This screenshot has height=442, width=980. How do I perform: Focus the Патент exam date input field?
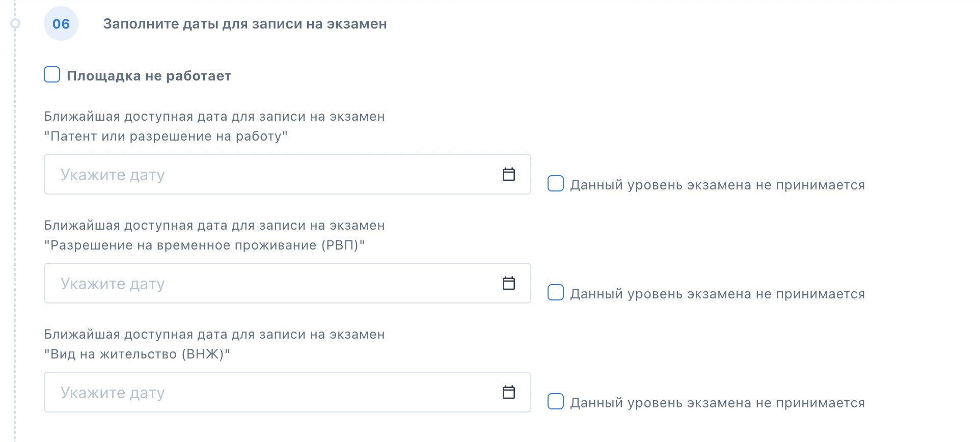click(270, 175)
